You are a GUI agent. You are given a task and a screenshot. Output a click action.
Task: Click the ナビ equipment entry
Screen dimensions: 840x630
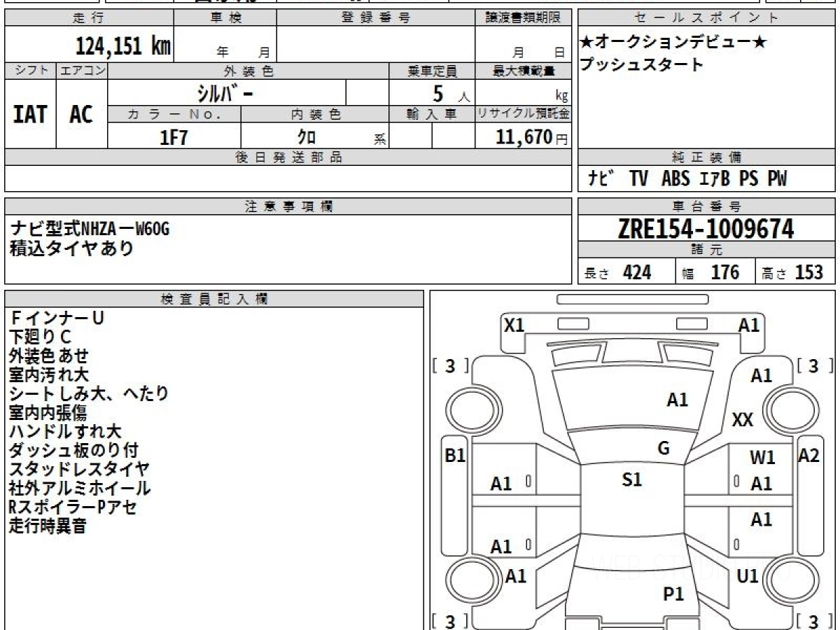601,179
